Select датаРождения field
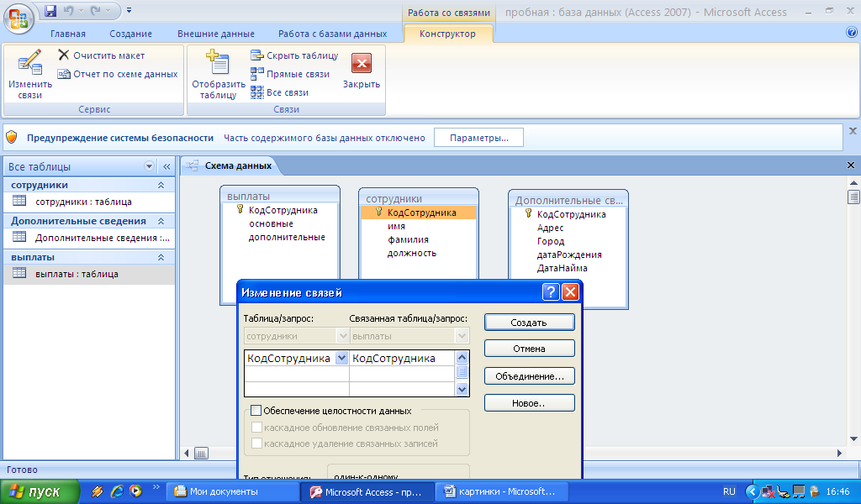The image size is (861, 504). pos(569,255)
